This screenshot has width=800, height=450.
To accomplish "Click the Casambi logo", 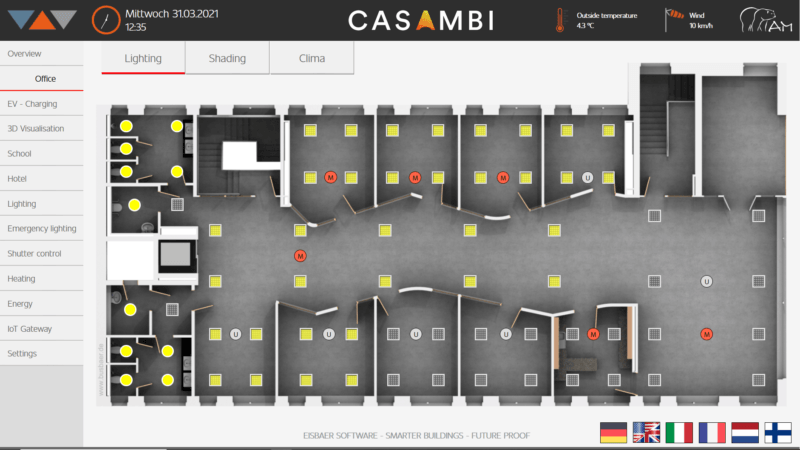I will 421,20.
